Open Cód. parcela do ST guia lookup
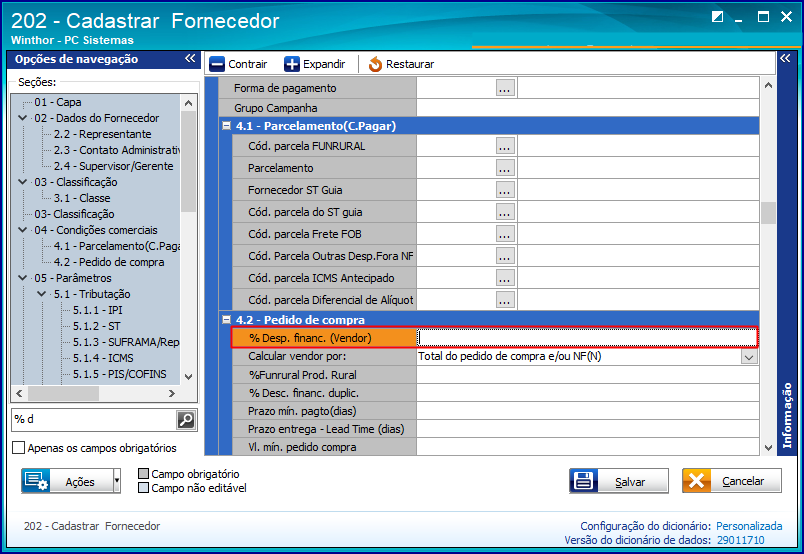This screenshot has width=804, height=554. tap(505, 212)
